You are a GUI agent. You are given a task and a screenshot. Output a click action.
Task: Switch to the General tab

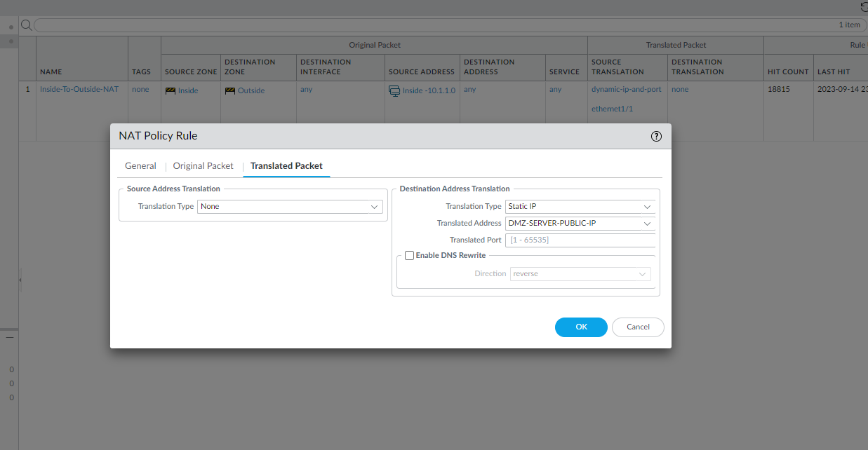point(140,165)
